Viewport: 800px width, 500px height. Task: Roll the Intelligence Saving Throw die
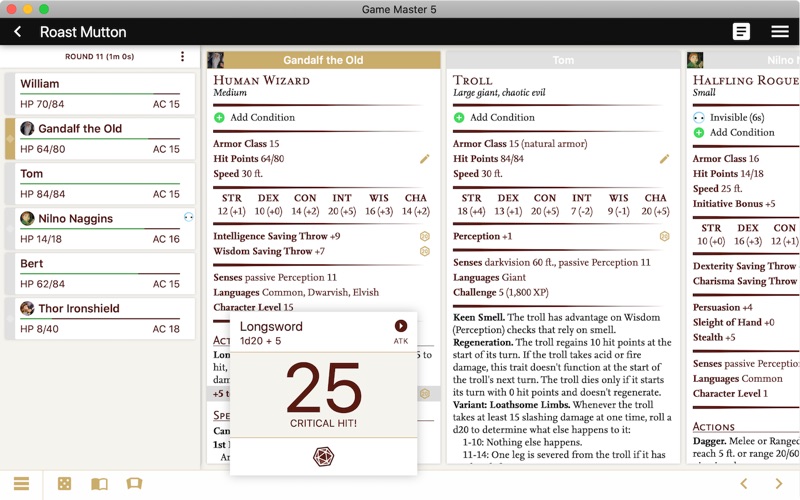pos(424,236)
